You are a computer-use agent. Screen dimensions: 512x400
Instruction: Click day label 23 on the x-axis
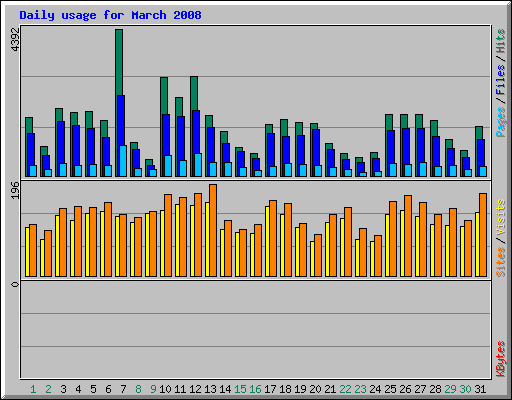(x=360, y=389)
